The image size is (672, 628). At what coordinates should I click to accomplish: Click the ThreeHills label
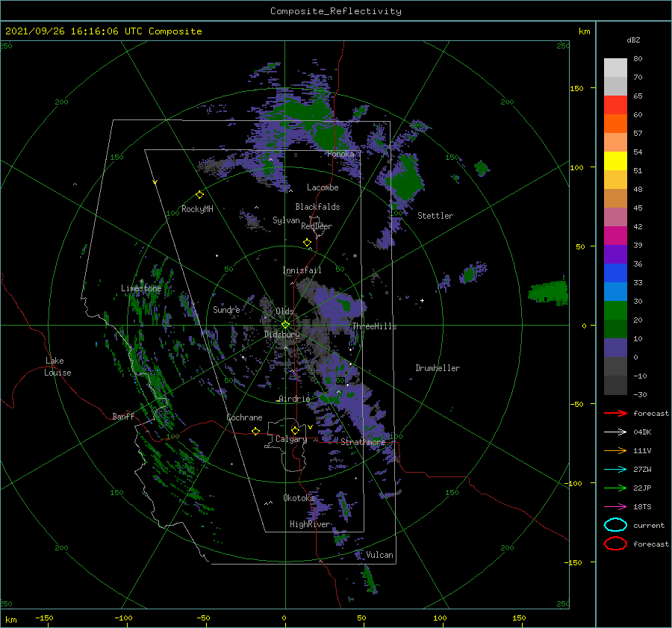(375, 326)
